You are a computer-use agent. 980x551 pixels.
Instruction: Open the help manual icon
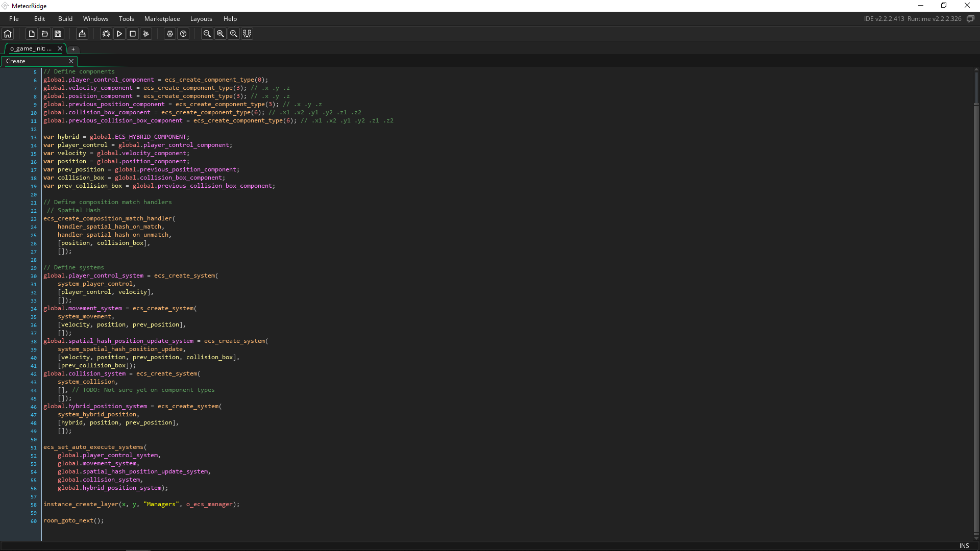(x=183, y=34)
